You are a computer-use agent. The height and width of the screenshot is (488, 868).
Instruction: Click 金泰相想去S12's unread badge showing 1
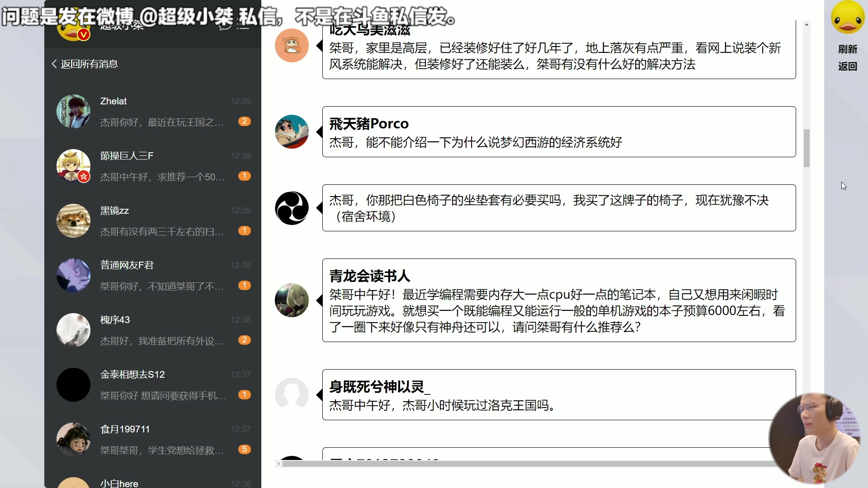point(245,394)
